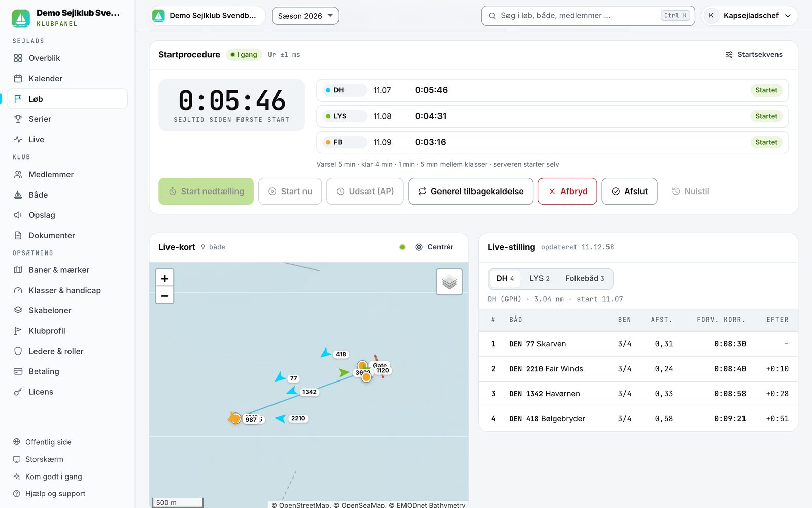The height and width of the screenshot is (508, 812).
Task: Open Opslag megaphone icon
Action: tap(18, 215)
